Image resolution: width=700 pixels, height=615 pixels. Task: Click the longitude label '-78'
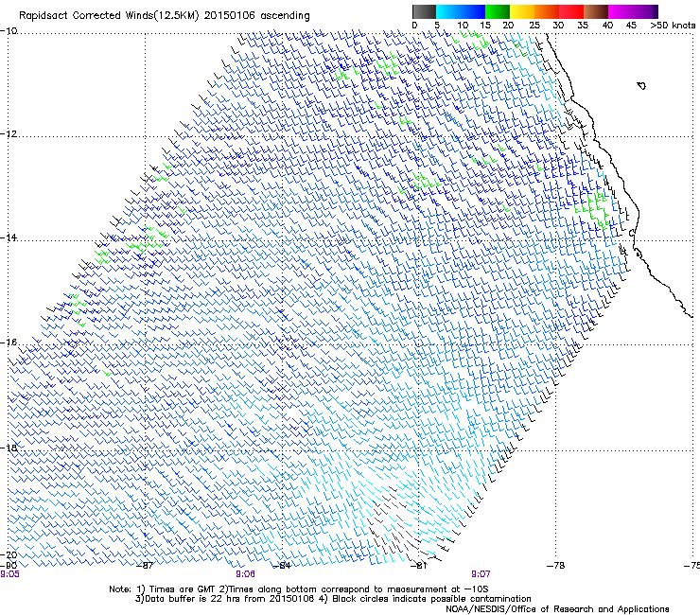coord(556,566)
